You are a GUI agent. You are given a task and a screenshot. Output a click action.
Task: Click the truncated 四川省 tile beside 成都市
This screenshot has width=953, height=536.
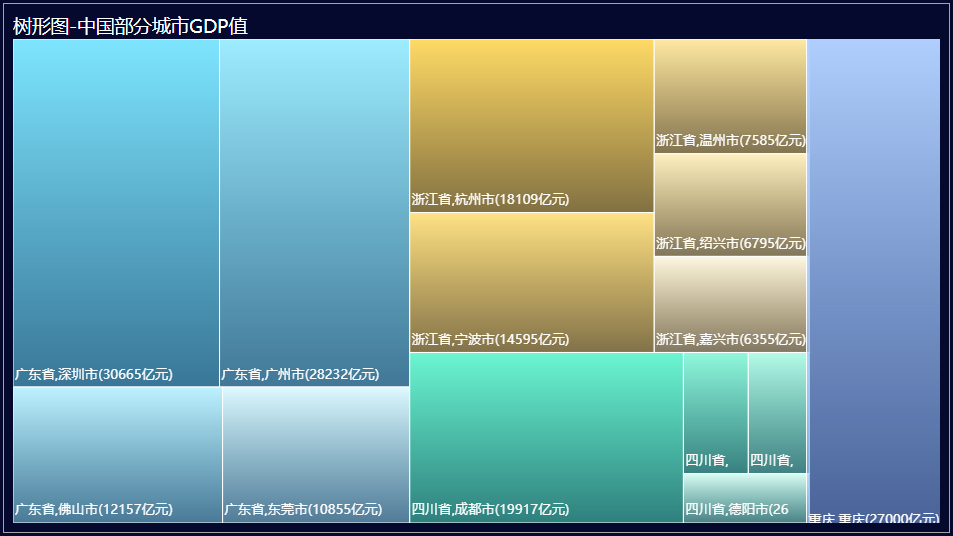[x=715, y=412]
